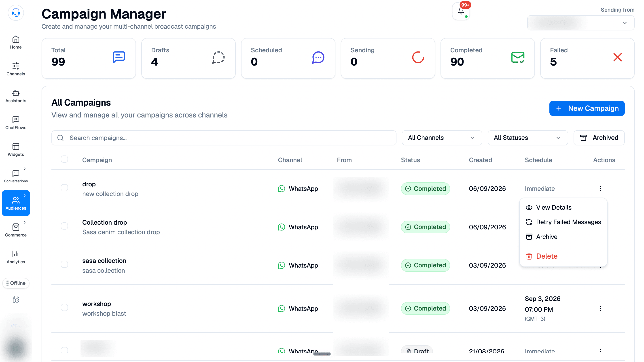This screenshot has width=644, height=362.
Task: Choose Delete in the actions menu
Action: (563, 256)
